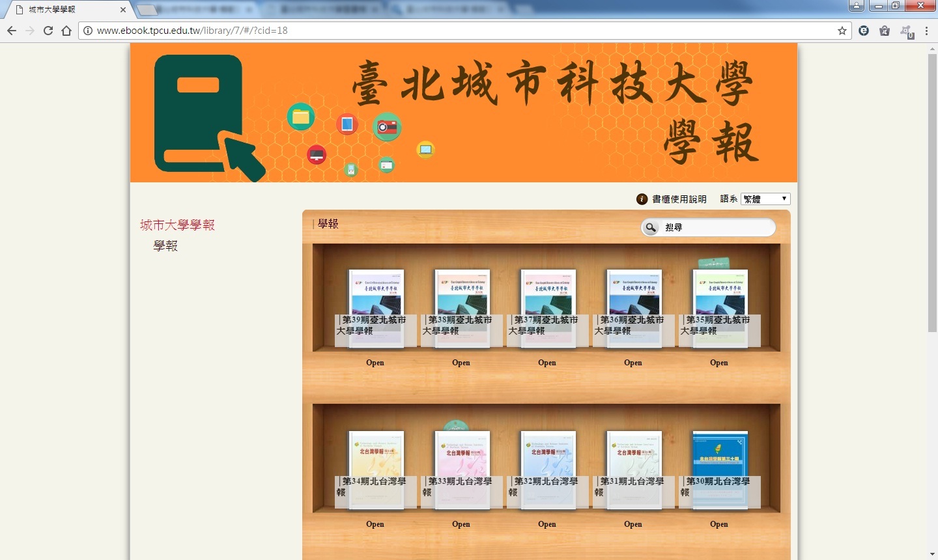Image resolution: width=938 pixels, height=560 pixels.
Task: Click Open under the 第37期 journal
Action: [547, 363]
